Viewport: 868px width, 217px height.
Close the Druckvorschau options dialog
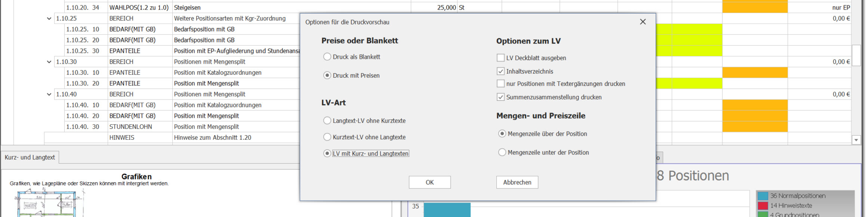pyautogui.click(x=642, y=22)
